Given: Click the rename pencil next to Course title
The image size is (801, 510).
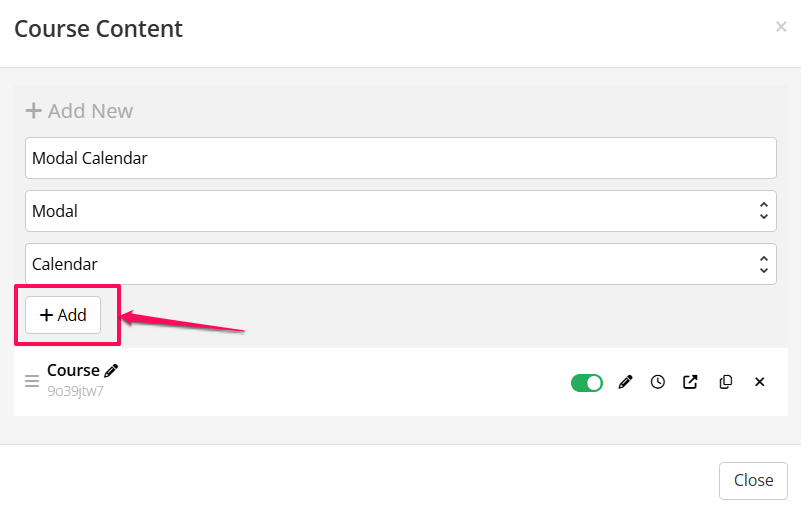Looking at the screenshot, I should click(111, 371).
